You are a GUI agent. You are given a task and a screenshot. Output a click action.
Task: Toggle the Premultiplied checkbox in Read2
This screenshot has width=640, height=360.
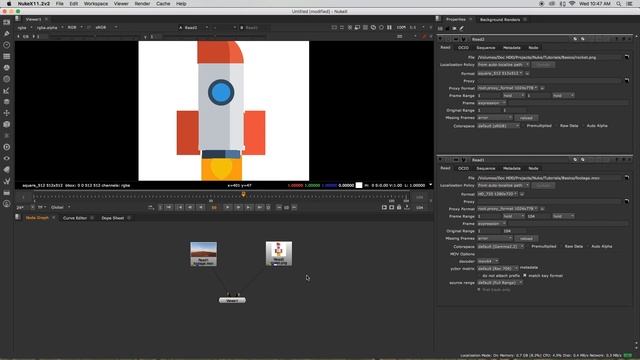[524, 126]
